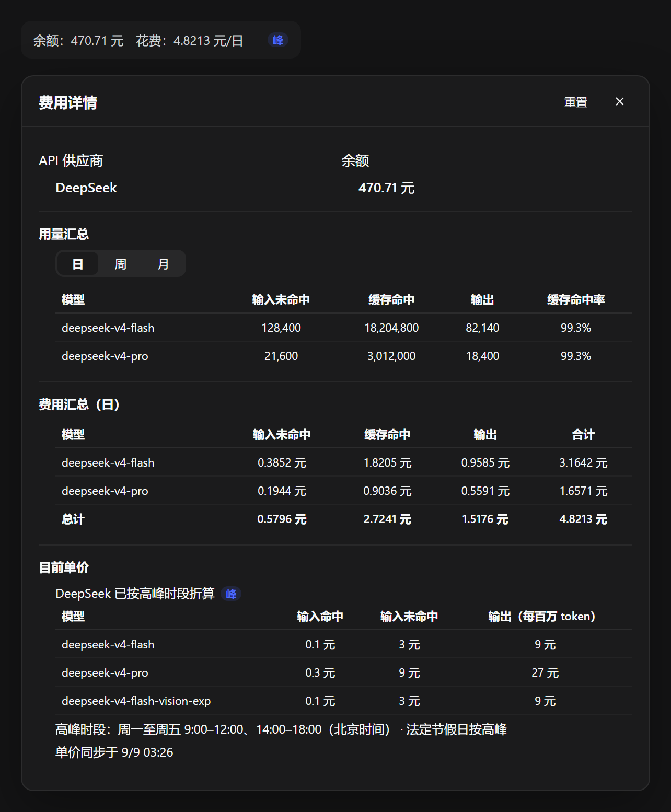Switch usage summary to 月

[x=164, y=264]
